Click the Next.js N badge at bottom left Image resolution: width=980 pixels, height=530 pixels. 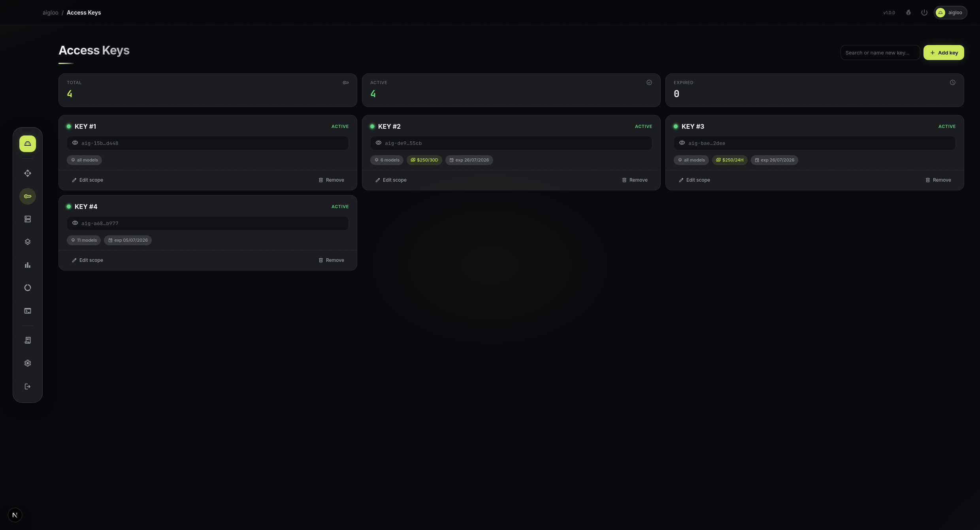(x=15, y=515)
